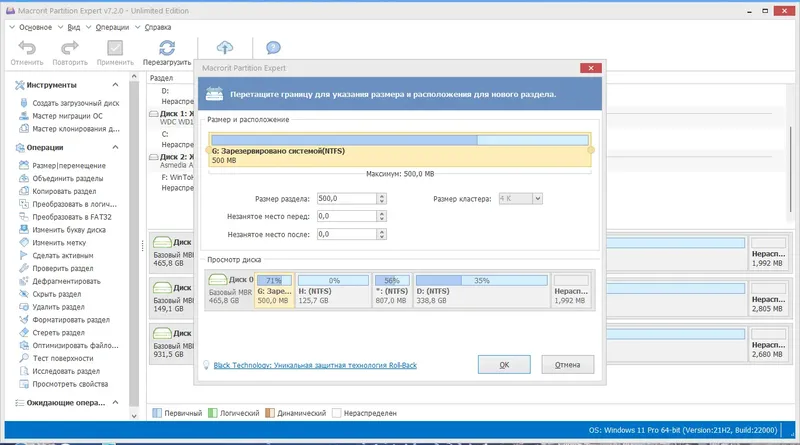Click the Redo (Повторить) toolbar icon
This screenshot has height=445, width=800.
click(70, 48)
